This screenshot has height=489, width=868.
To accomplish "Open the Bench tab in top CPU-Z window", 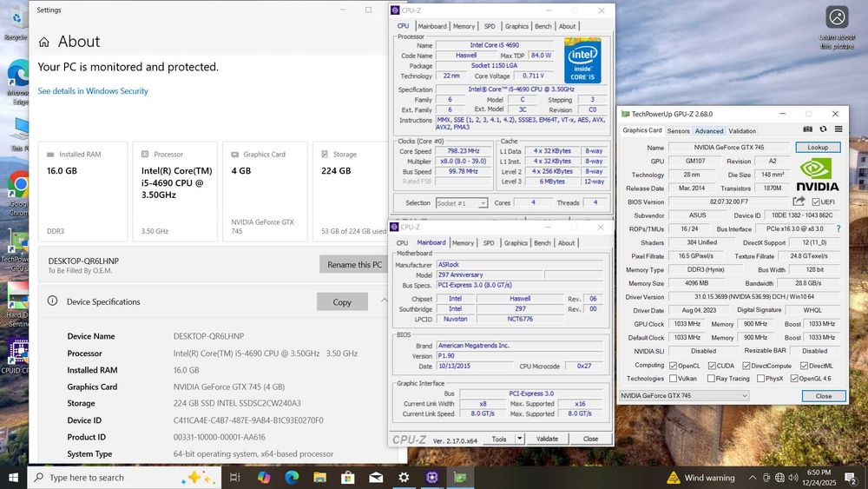I will click(543, 26).
